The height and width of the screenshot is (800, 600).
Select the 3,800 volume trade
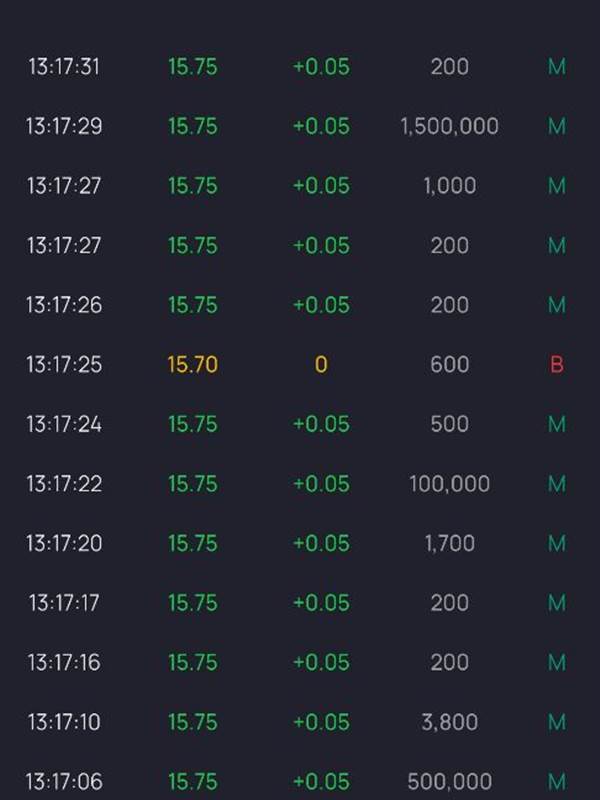coord(449,722)
